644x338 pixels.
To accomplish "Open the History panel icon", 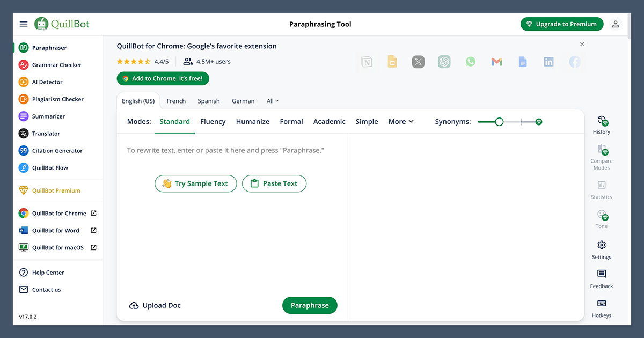I will (x=602, y=123).
